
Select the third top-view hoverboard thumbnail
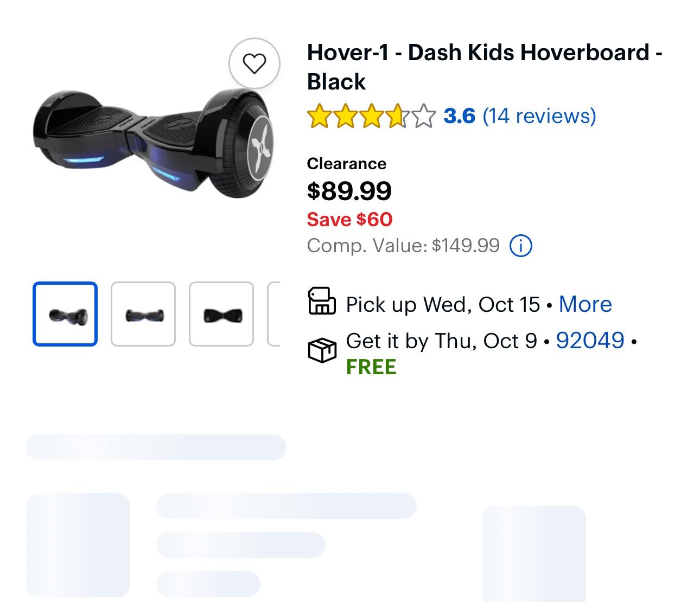point(221,314)
